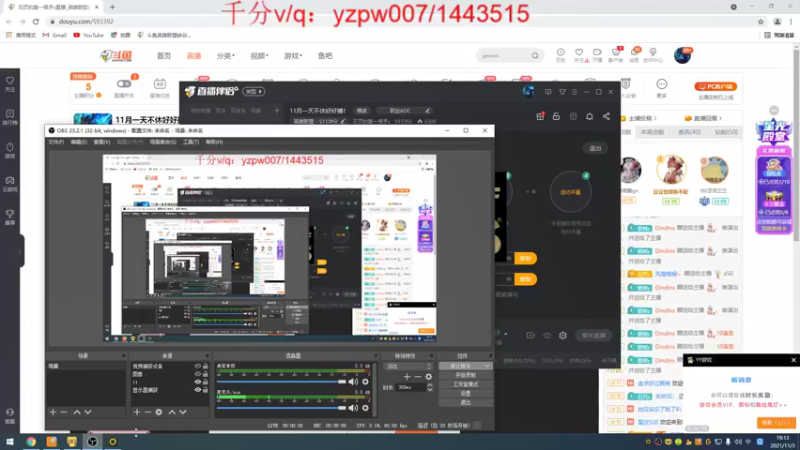Open the 工具(T) menu in OBS

191,142
